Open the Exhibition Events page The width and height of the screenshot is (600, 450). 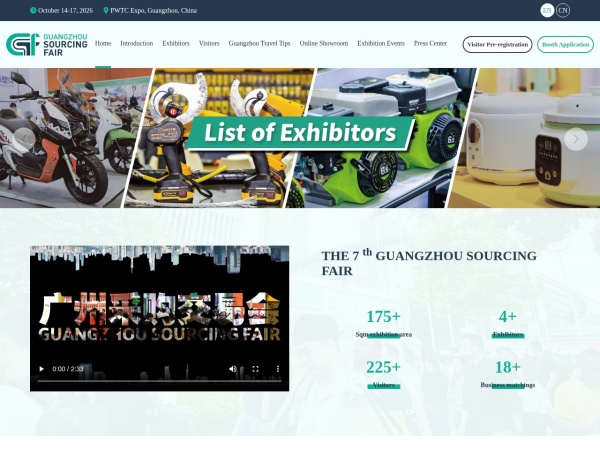(381, 44)
